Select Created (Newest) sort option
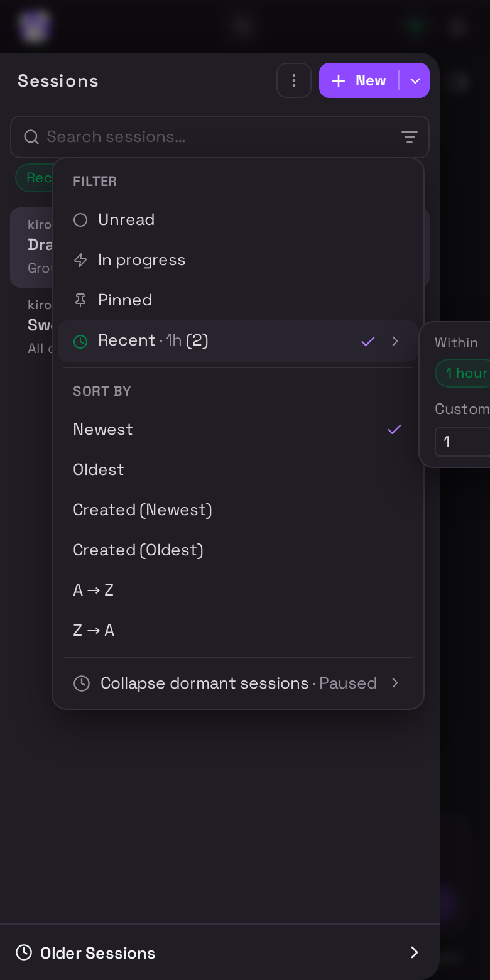Screen dimensions: 490x980 pyautogui.click(x=238, y=510)
